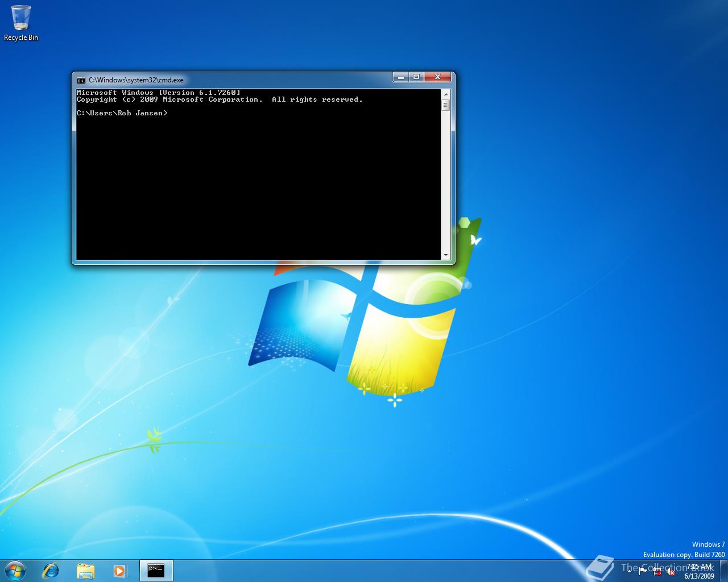
Task: Open the Windows Start orb
Action: tap(15, 571)
